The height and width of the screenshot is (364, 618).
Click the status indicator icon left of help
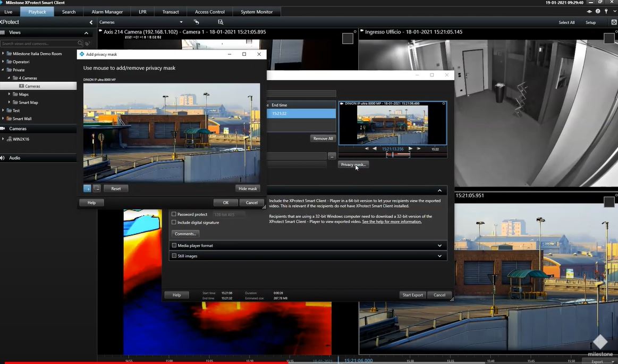590,12
